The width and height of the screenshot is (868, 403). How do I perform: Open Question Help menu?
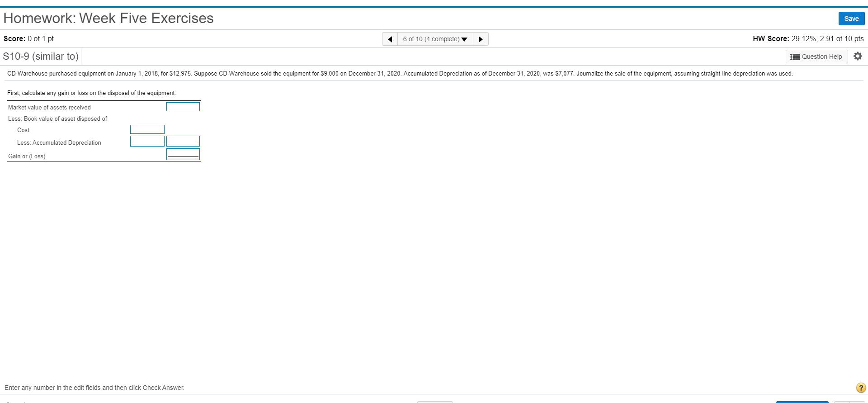point(816,57)
